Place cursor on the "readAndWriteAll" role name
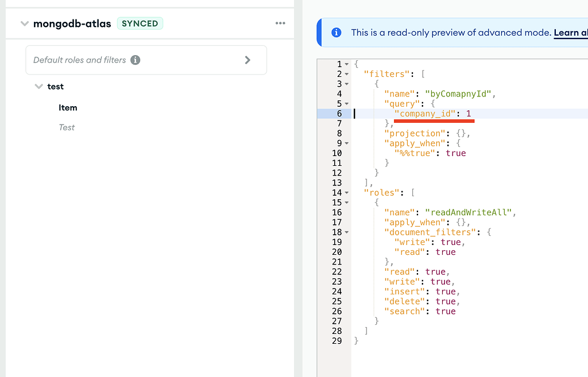Viewport: 588px width, 377px height. tap(469, 212)
